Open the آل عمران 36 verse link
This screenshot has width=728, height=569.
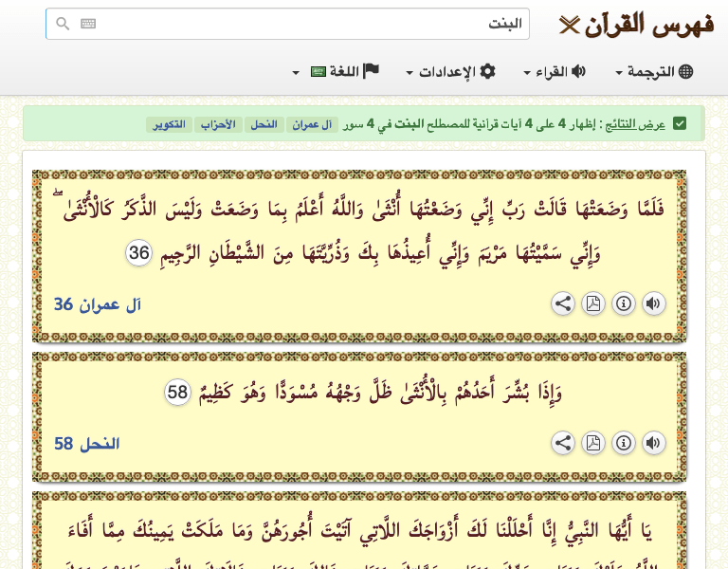pos(98,304)
